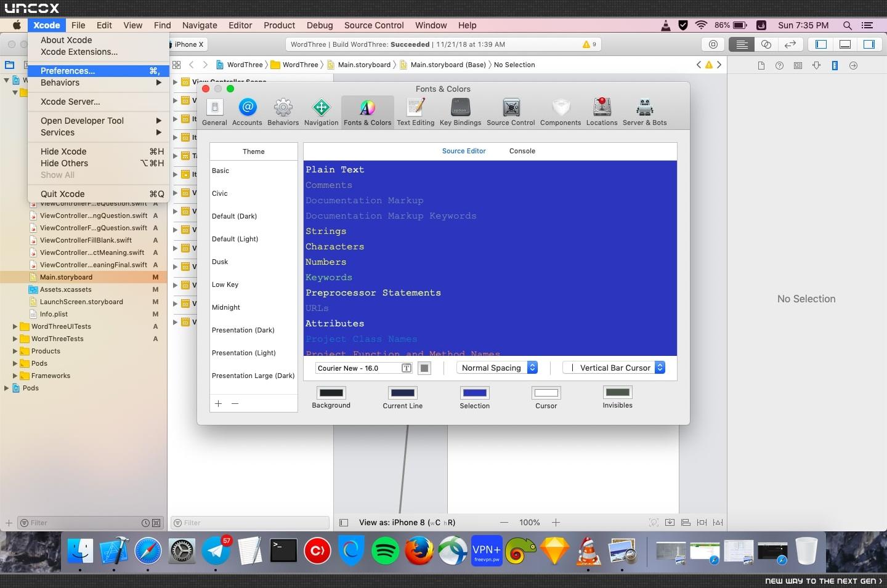The width and height of the screenshot is (887, 588).
Task: Show the Identity inspector tab
Action: click(x=798, y=65)
